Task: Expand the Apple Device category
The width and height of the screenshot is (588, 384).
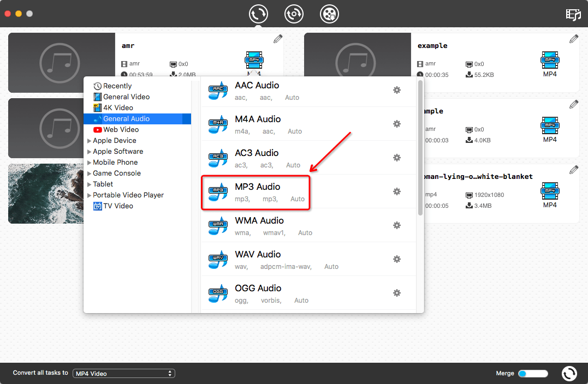Action: point(115,140)
